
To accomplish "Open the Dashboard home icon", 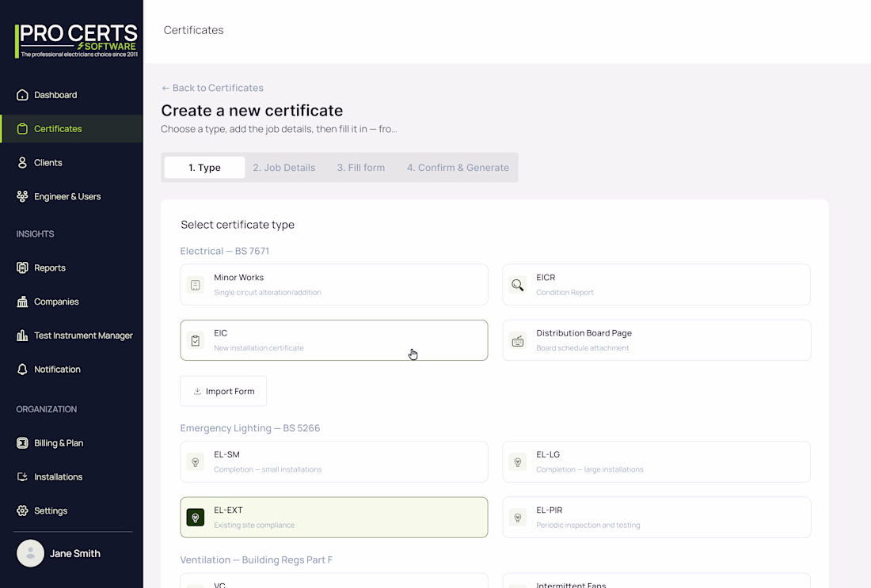I will (x=22, y=95).
